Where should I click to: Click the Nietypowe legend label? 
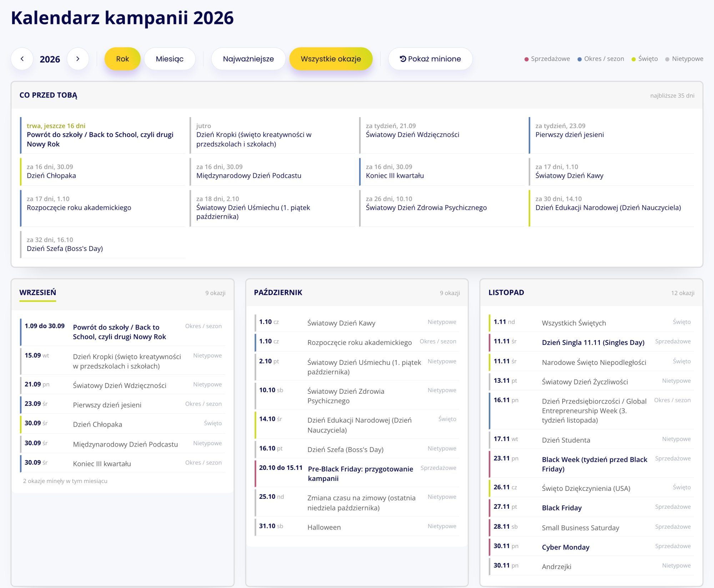tap(688, 59)
